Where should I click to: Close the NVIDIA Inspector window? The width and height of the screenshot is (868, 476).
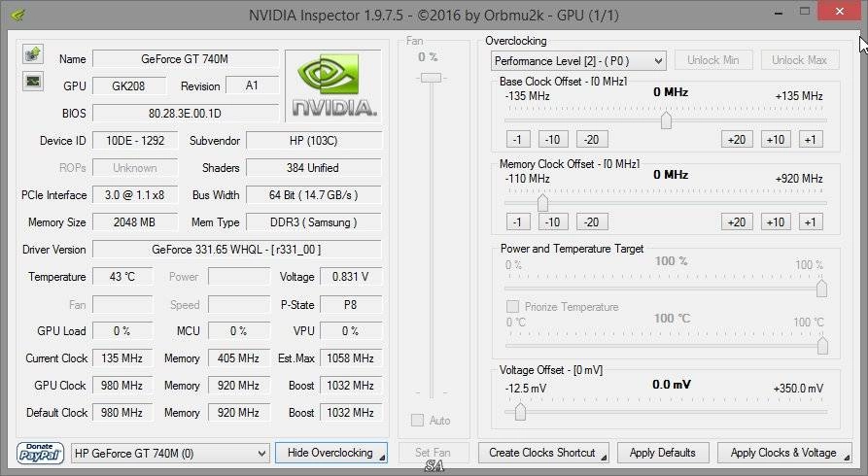click(839, 11)
